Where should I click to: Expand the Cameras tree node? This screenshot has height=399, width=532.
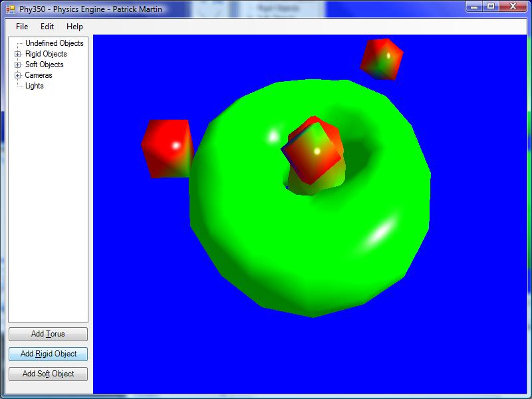(x=18, y=75)
